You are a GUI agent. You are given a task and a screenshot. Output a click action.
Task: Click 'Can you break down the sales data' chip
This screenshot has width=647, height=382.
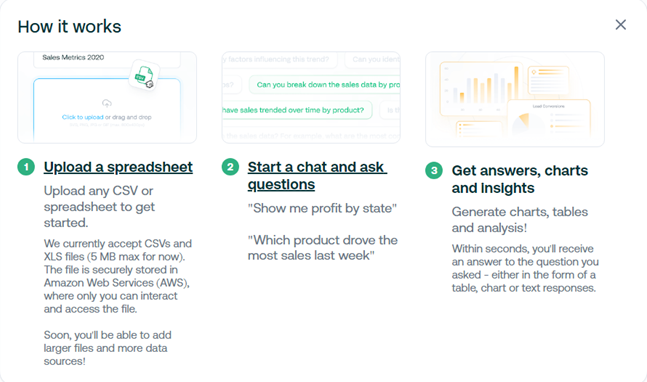[x=325, y=85]
